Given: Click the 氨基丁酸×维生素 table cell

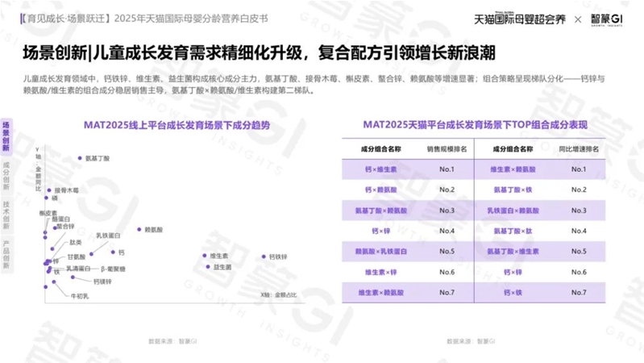Looking at the screenshot, I should click(513, 251).
